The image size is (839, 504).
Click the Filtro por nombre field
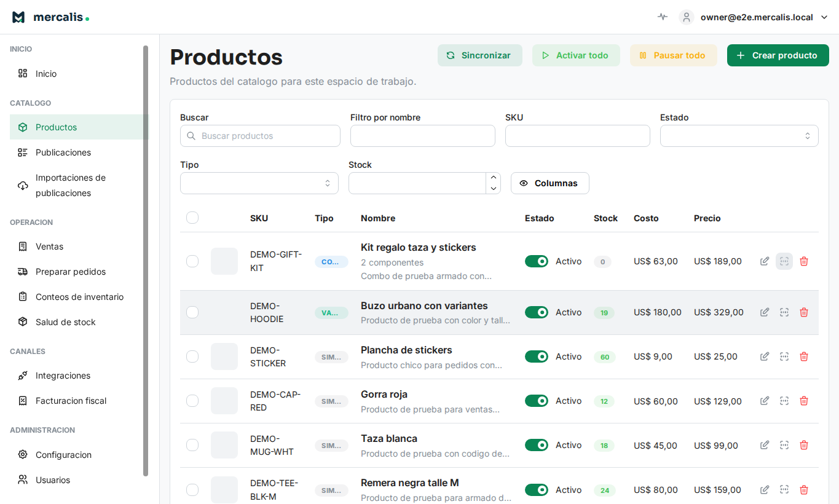(423, 136)
